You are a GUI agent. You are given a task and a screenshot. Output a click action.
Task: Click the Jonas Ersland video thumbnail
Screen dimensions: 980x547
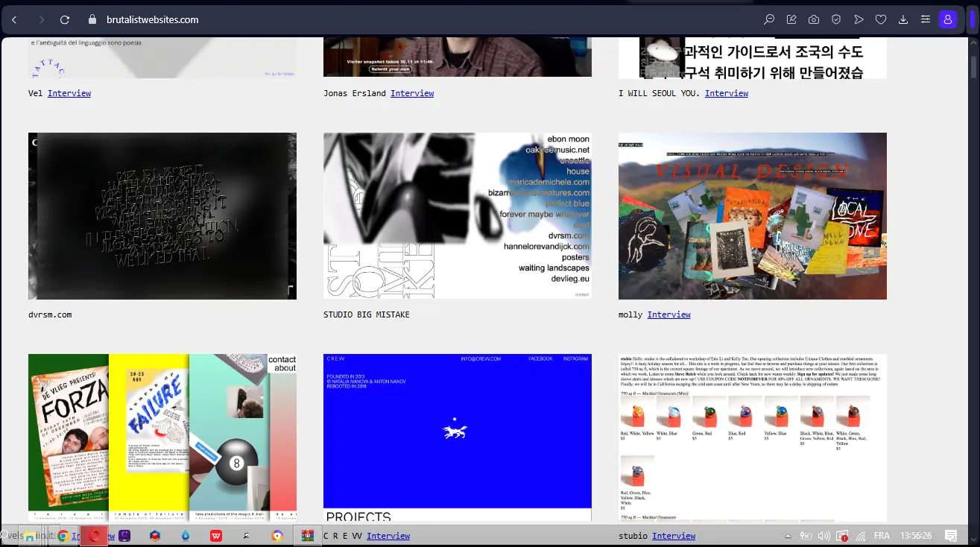pyautogui.click(x=458, y=57)
